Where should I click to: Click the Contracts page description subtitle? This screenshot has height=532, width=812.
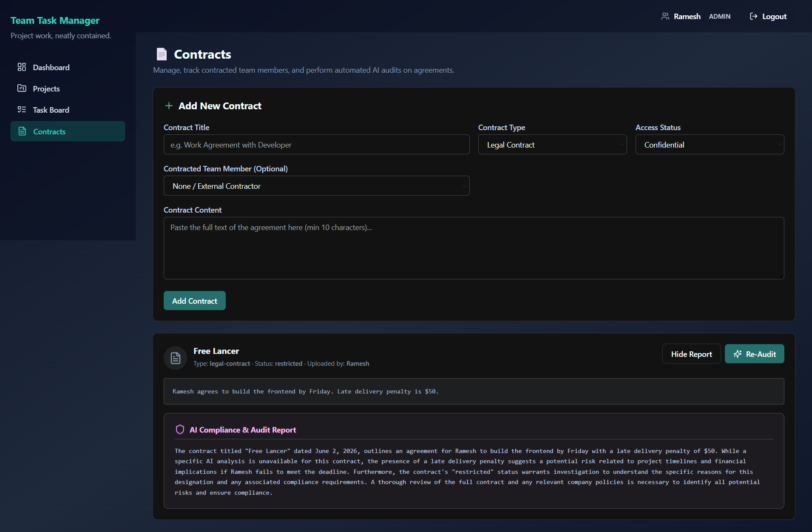click(304, 70)
